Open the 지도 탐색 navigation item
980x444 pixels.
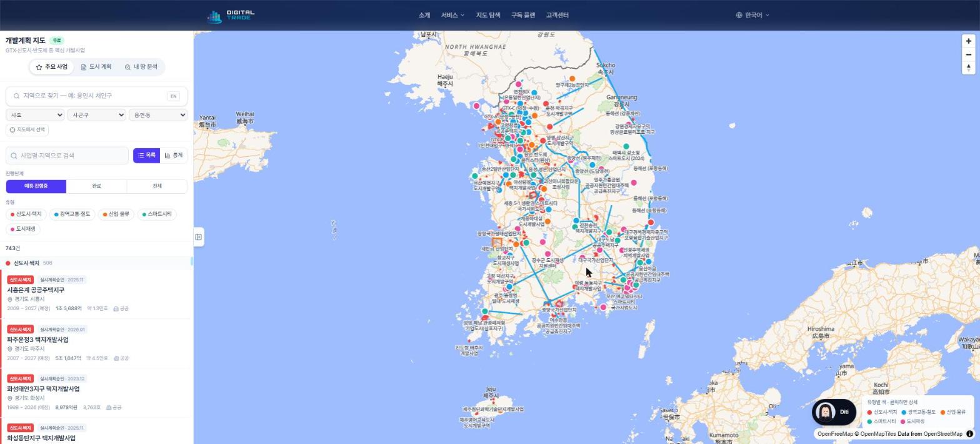point(488,15)
